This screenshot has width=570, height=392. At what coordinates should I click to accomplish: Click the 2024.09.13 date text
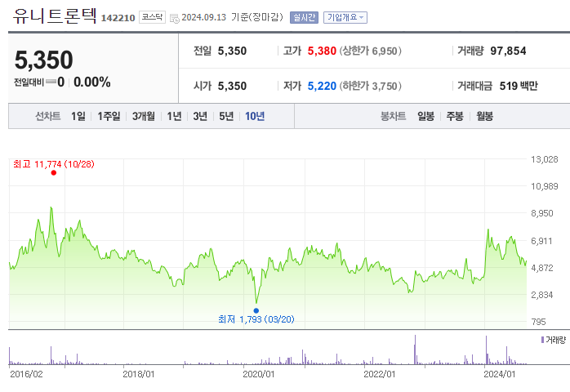tap(203, 17)
